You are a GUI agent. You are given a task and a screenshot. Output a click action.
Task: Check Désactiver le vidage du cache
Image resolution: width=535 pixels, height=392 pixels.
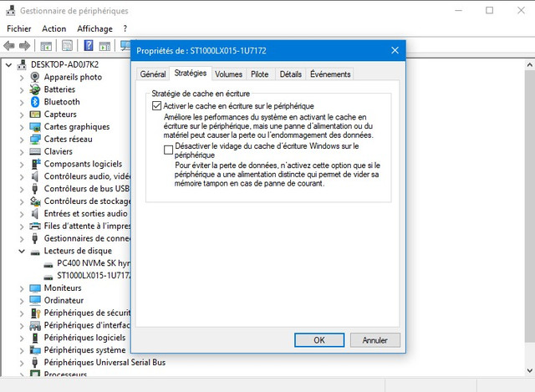[168, 150]
